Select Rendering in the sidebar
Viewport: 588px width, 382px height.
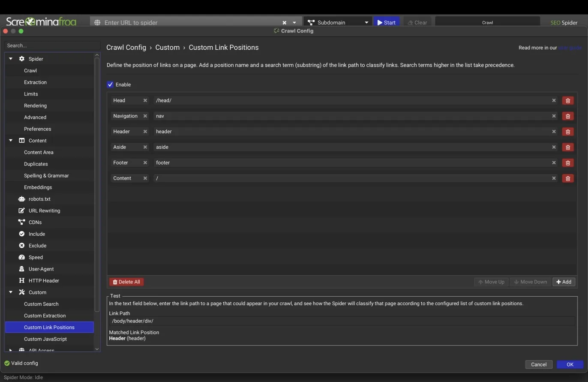pos(35,105)
